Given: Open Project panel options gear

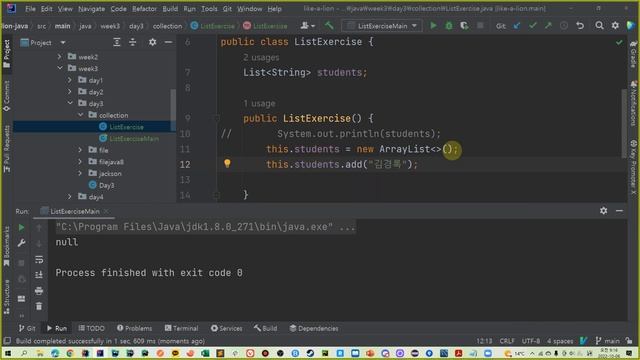Looking at the screenshot, I should [x=152, y=42].
